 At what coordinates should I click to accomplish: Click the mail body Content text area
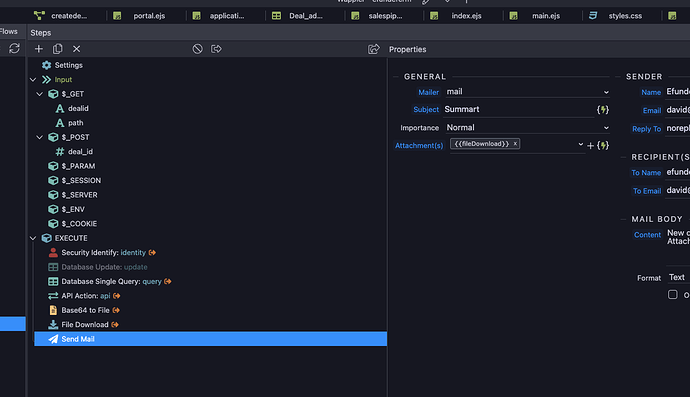tap(678, 246)
